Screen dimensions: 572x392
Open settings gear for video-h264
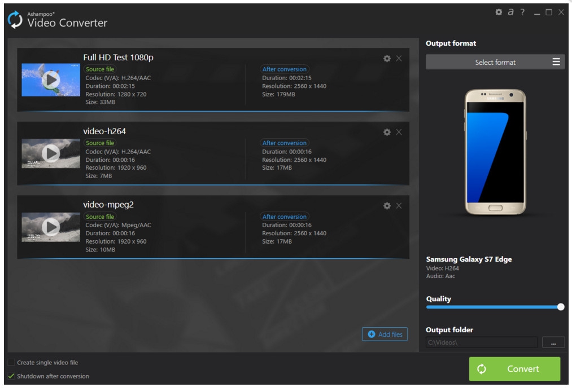pyautogui.click(x=387, y=132)
